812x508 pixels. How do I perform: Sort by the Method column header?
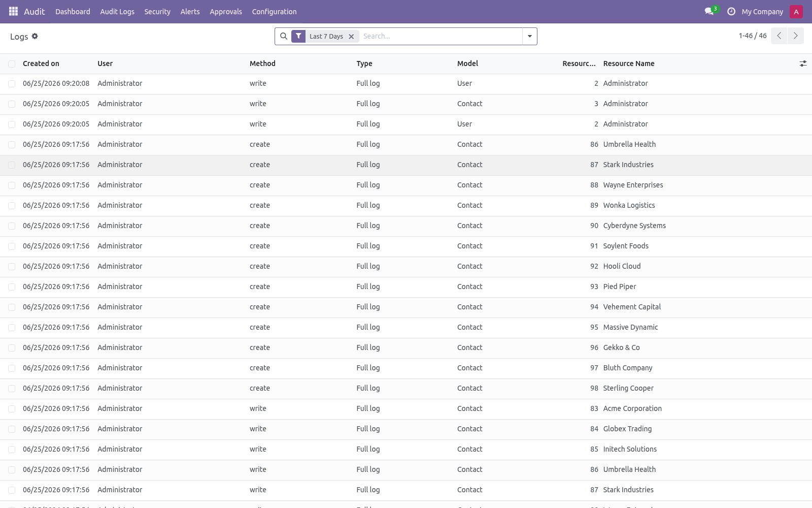pos(262,63)
